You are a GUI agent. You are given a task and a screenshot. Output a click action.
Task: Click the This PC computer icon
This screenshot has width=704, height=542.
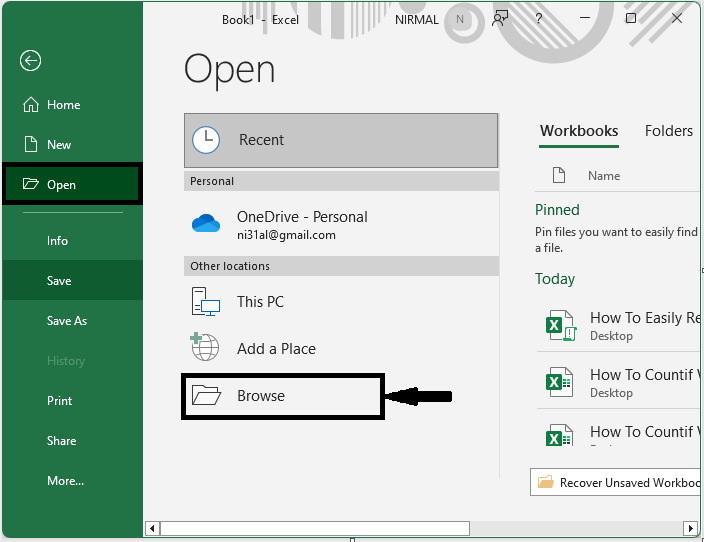(206, 302)
